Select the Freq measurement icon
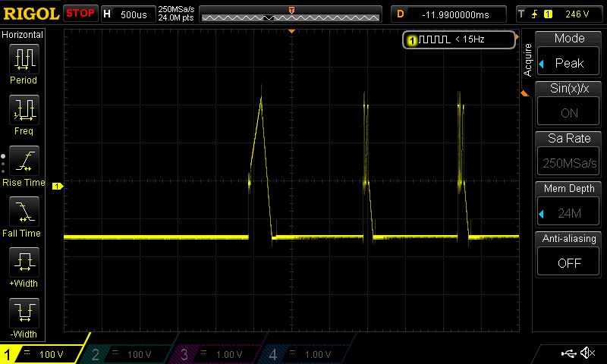The height and width of the screenshot is (364, 607). (x=24, y=109)
